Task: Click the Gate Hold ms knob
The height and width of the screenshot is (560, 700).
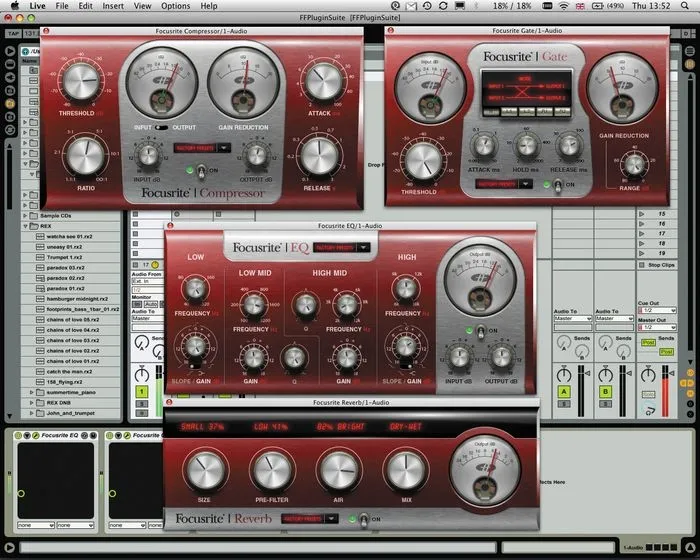Action: 526,146
